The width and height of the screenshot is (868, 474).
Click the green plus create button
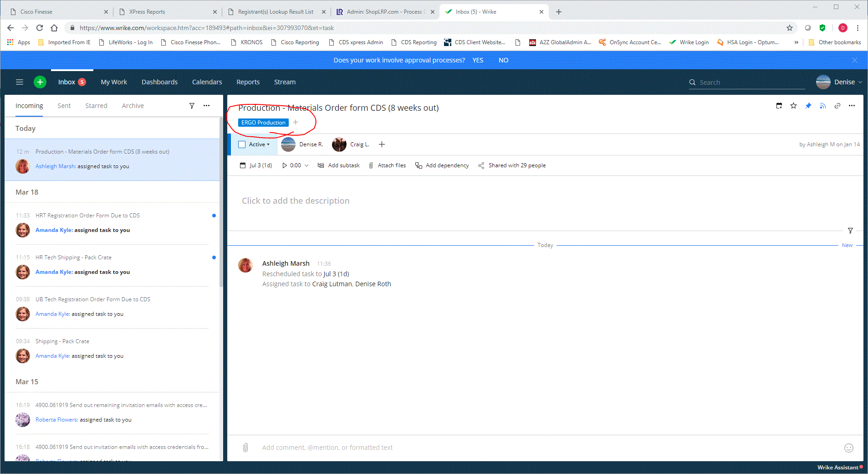40,82
